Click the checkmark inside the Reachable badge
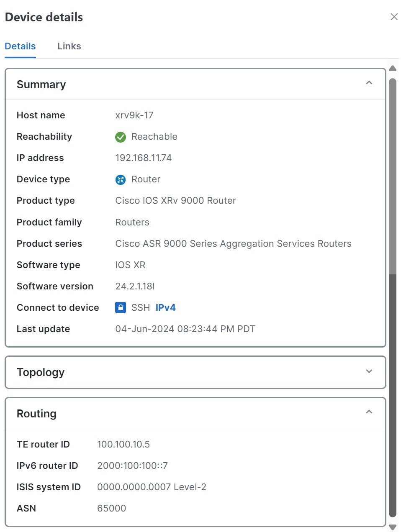 (120, 137)
